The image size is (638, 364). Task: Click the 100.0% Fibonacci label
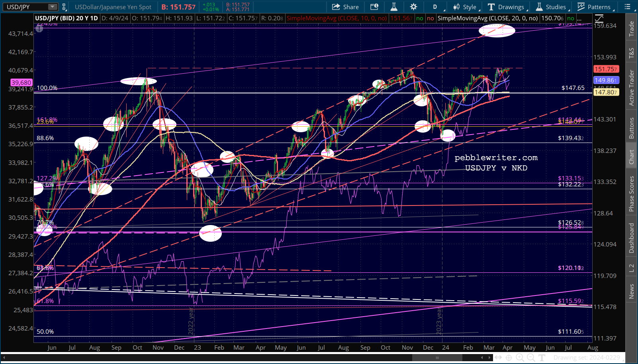click(x=47, y=88)
